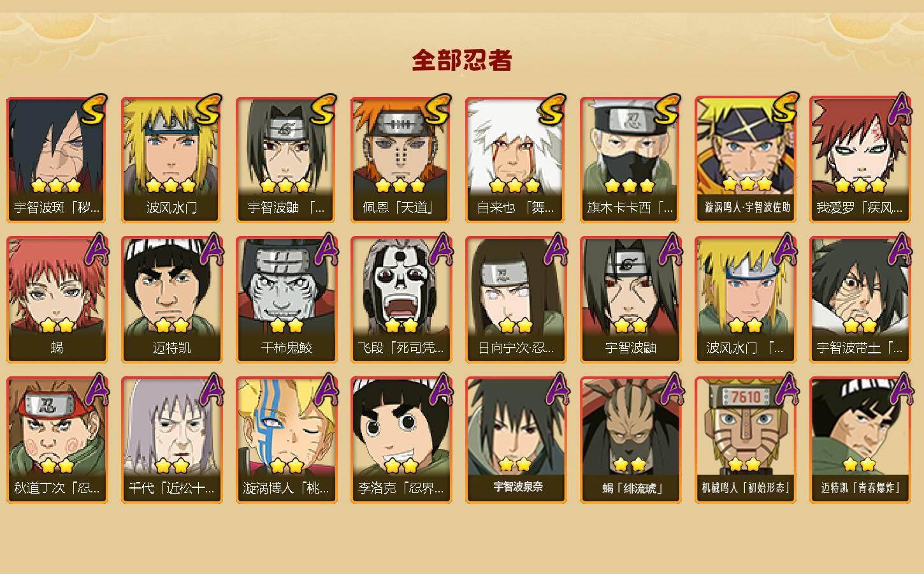Click the A badge on 飞段 card
924x574 pixels.
point(440,249)
